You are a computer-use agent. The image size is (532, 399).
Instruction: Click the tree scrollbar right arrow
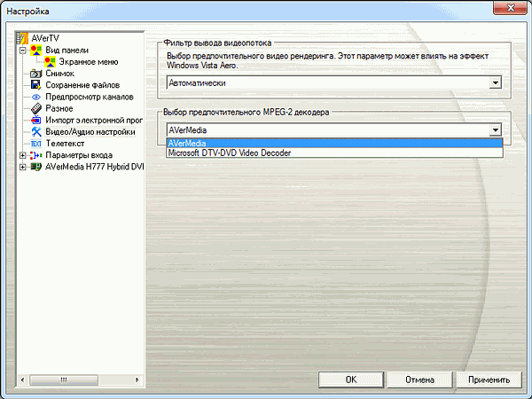click(137, 379)
